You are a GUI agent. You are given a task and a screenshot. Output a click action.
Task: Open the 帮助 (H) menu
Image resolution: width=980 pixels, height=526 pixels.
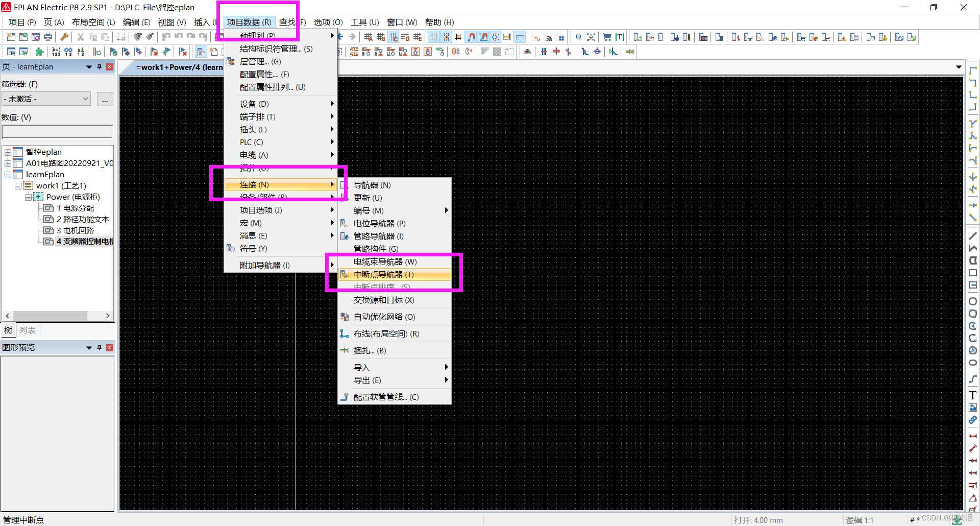click(439, 22)
